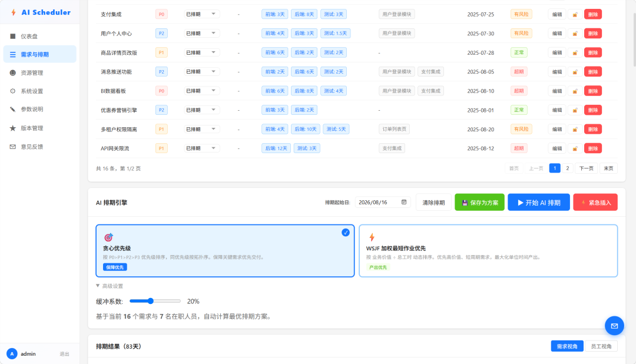Click the lock icon for 用户个人中心 row
The width and height of the screenshot is (636, 364).
point(575,33)
